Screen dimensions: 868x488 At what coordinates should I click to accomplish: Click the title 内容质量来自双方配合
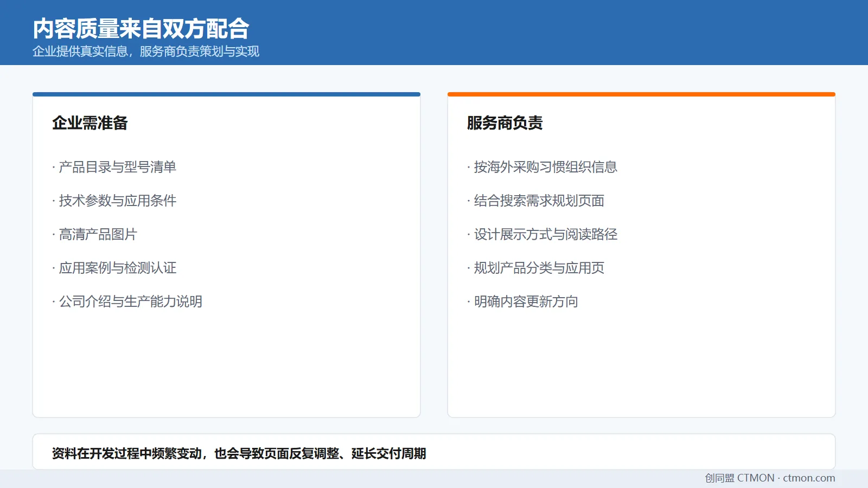click(x=141, y=29)
